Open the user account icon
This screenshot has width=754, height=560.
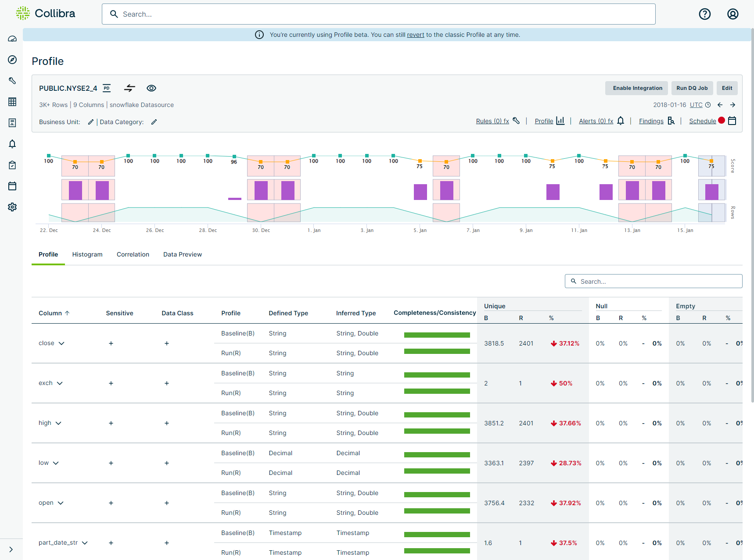pyautogui.click(x=732, y=14)
